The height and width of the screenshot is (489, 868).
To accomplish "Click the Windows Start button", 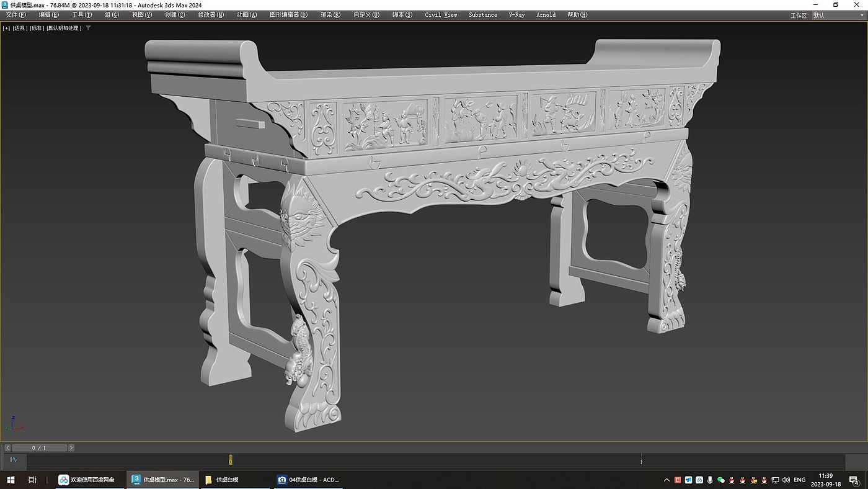I will tap(11, 480).
